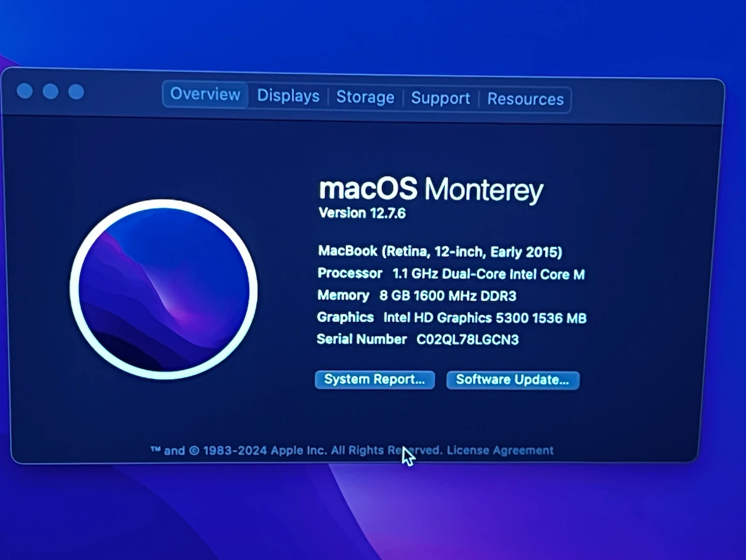Click the macOS Monterey circular logo
The image size is (746, 560).
pos(164,290)
